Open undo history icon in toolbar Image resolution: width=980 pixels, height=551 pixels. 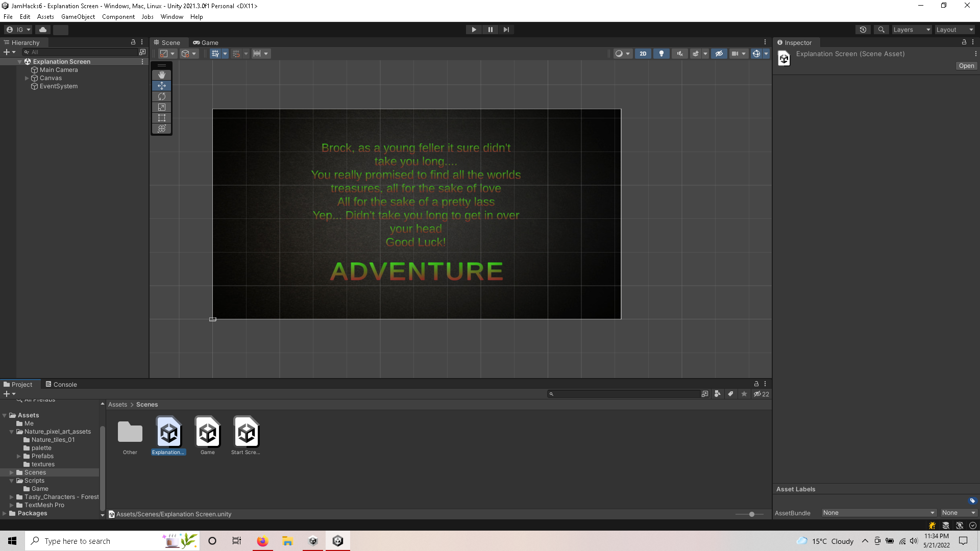pyautogui.click(x=863, y=30)
